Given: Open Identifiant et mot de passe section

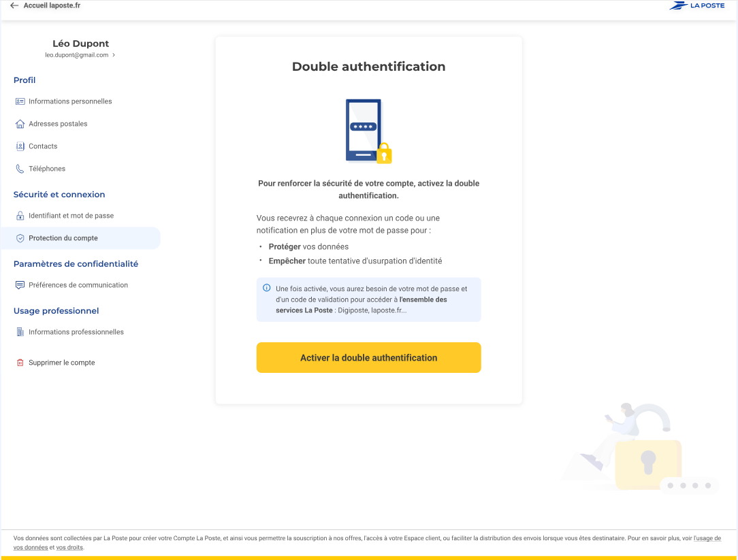Looking at the screenshot, I should [71, 216].
